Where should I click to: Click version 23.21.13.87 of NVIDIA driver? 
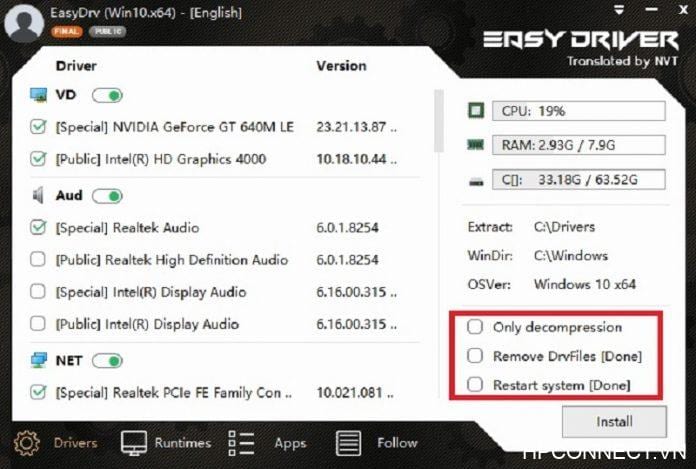click(356, 127)
